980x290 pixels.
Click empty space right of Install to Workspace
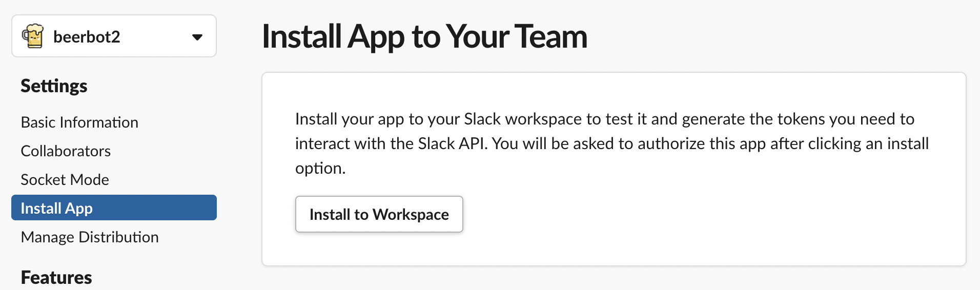[666, 214]
